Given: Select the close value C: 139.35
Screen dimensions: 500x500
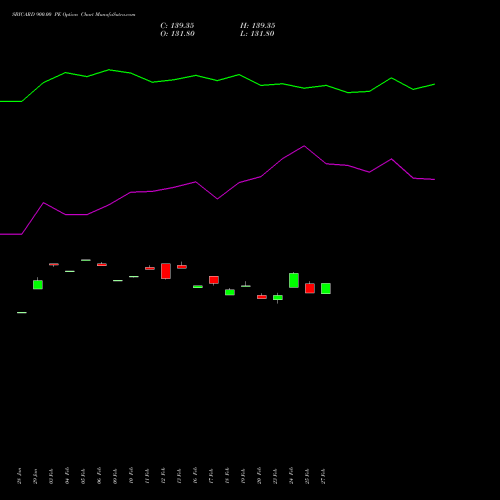Looking at the screenshot, I should point(177,26).
